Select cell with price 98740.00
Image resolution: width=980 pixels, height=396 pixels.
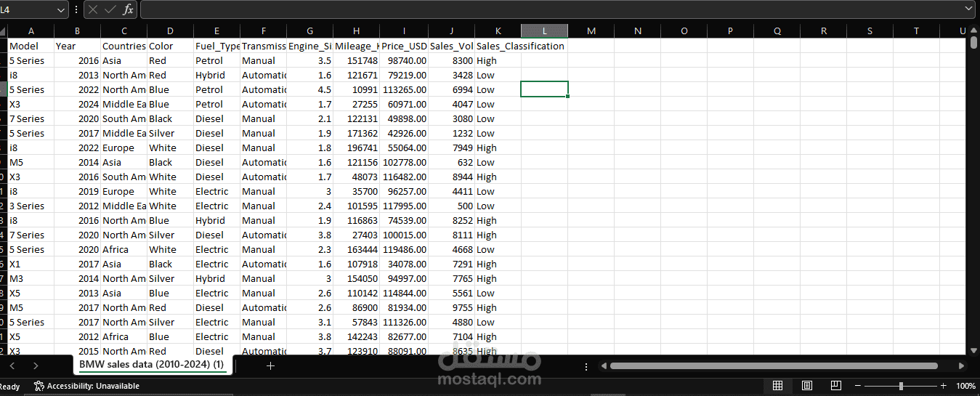[x=405, y=60]
